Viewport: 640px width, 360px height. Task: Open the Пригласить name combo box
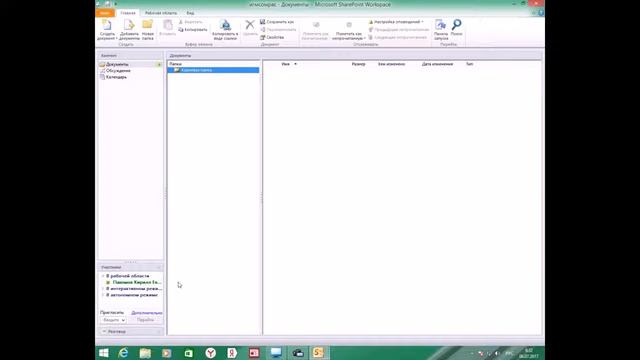pyautogui.click(x=113, y=320)
